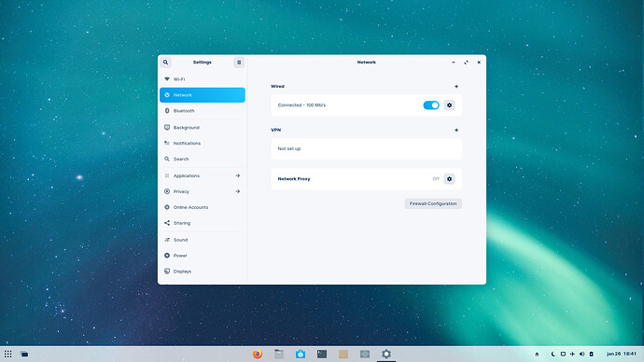Select Wi-Fi in the sidebar

[203, 79]
